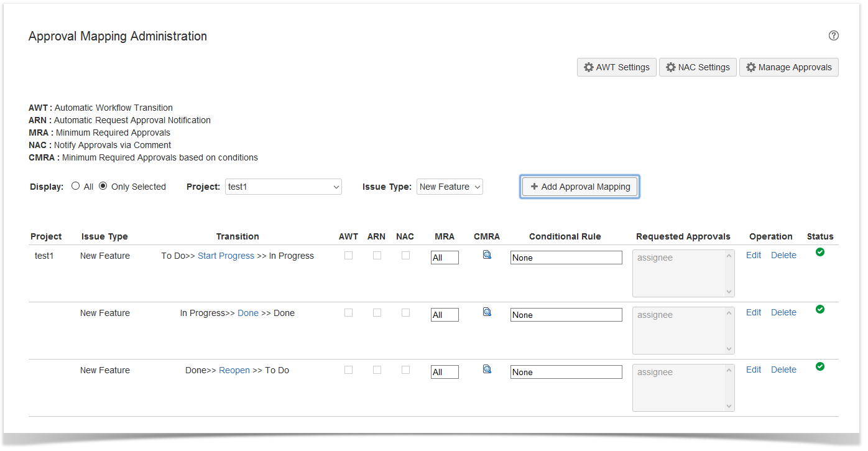Click the help question mark icon

834,35
